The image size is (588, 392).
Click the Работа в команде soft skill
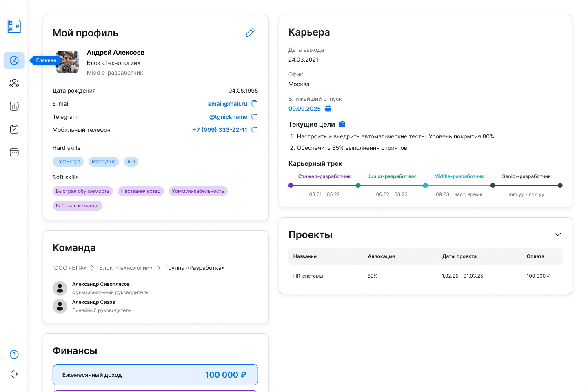(77, 205)
